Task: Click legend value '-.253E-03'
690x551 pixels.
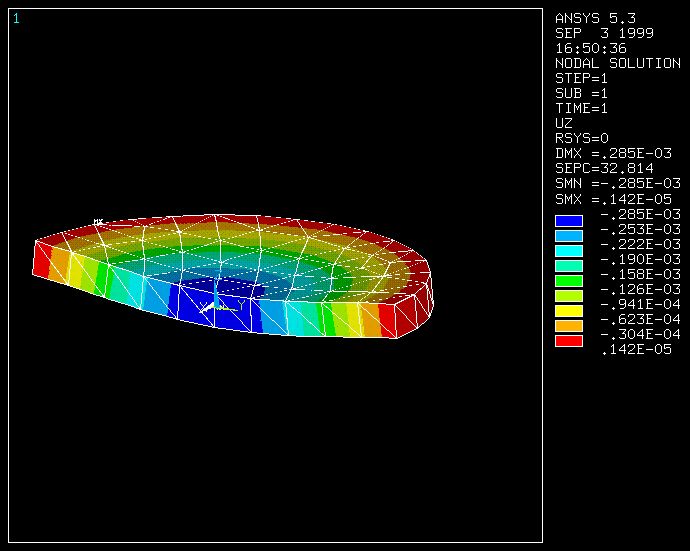Action: pos(640,229)
